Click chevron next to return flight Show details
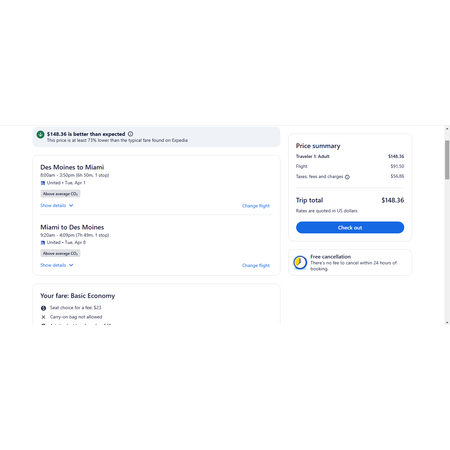The width and height of the screenshot is (450, 450). click(x=71, y=265)
